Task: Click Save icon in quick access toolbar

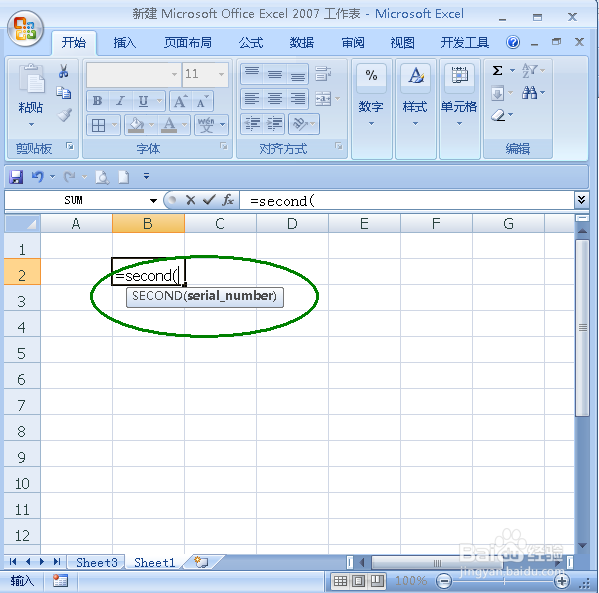Action: (16, 177)
